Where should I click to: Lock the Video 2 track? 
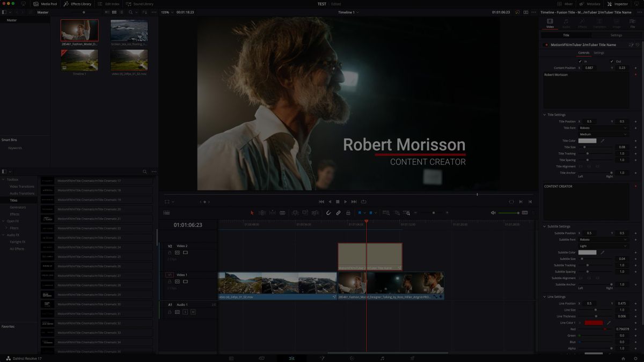(x=170, y=253)
